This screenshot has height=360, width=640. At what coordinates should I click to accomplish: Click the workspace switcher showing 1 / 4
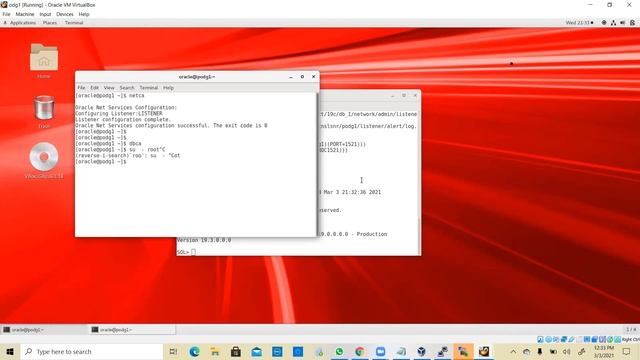[x=631, y=329]
